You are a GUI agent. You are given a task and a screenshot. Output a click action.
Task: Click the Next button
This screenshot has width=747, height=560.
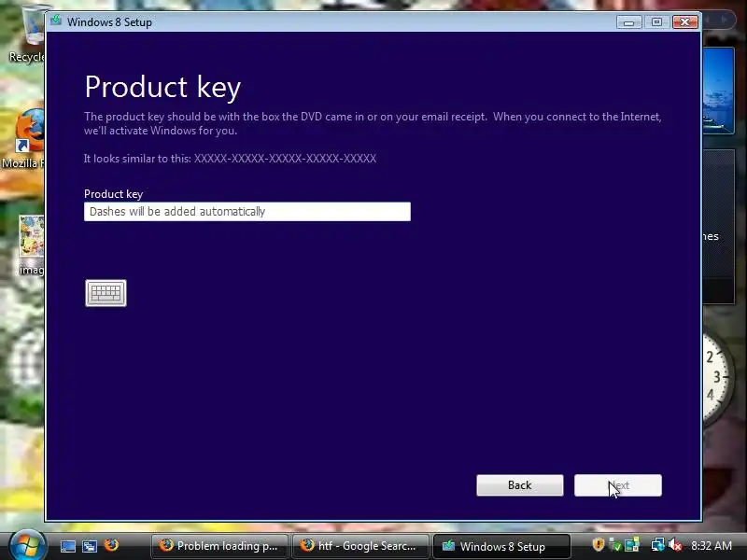(x=618, y=485)
